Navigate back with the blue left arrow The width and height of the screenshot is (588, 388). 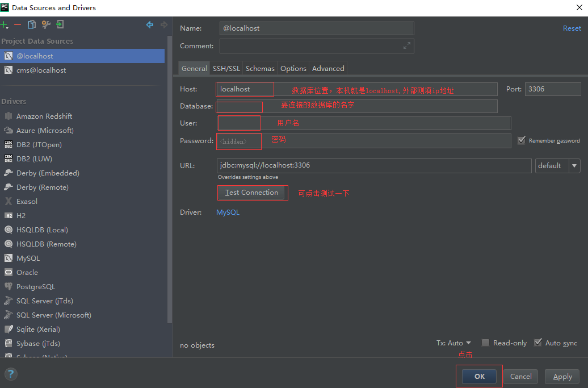[x=150, y=25]
